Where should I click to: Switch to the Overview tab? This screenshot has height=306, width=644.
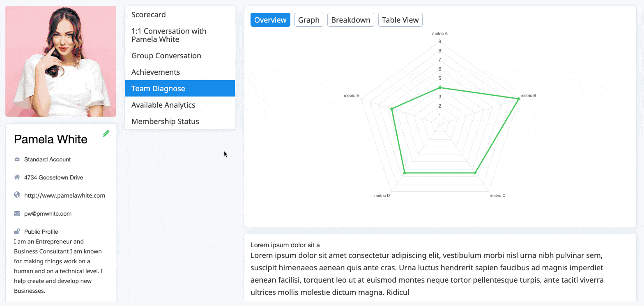270,20
